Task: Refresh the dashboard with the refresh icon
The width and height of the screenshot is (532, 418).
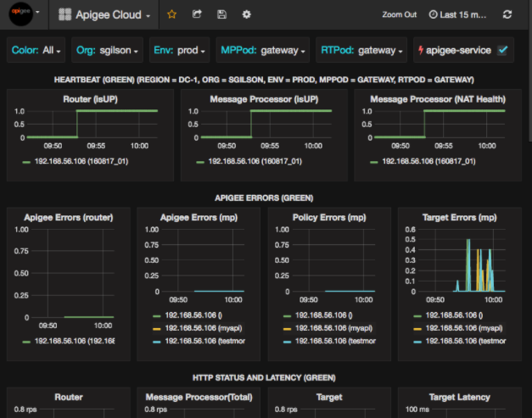Action: pos(507,14)
